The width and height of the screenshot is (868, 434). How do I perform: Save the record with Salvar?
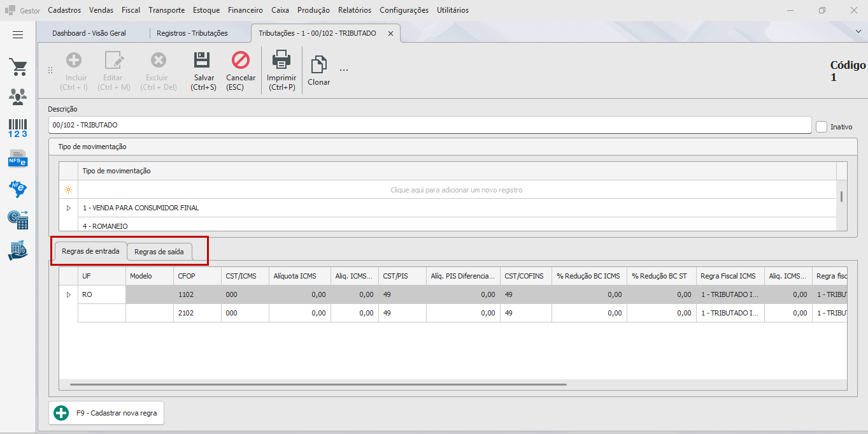pyautogui.click(x=203, y=71)
